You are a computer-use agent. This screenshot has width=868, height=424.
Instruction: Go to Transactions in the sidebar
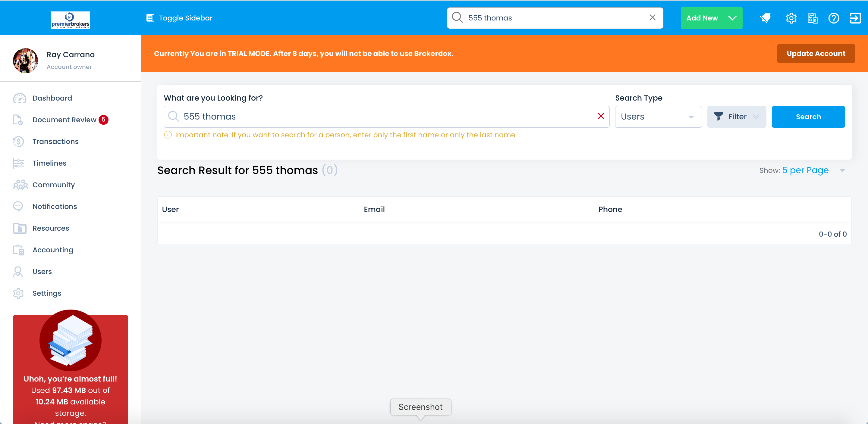pyautogui.click(x=55, y=142)
